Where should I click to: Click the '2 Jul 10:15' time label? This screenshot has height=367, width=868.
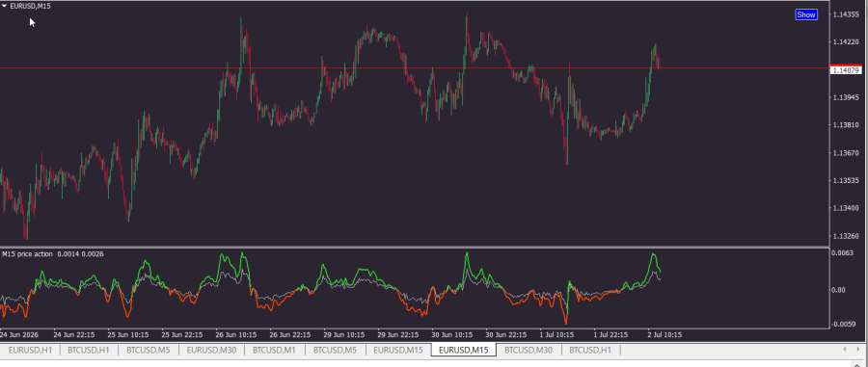point(664,335)
